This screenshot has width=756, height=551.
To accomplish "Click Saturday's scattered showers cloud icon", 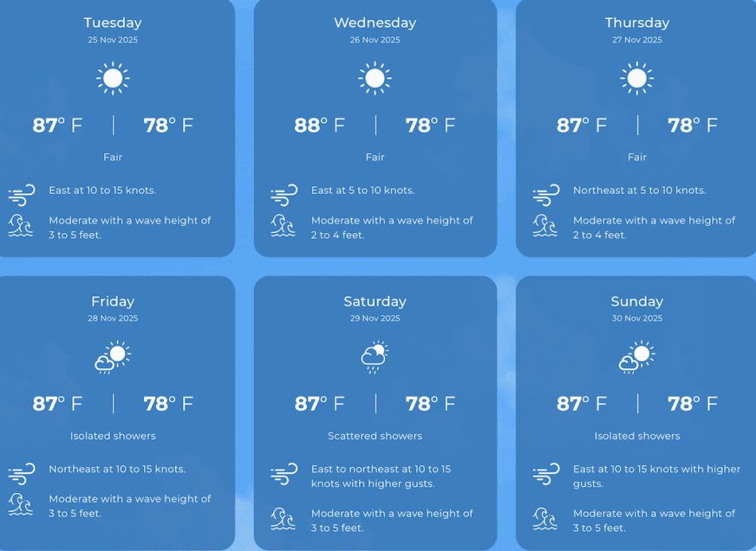I will click(x=375, y=357).
